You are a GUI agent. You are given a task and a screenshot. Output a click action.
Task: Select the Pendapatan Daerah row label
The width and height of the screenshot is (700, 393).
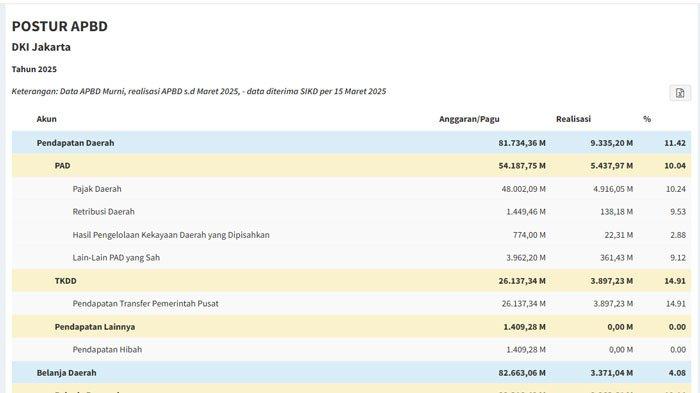click(75, 143)
